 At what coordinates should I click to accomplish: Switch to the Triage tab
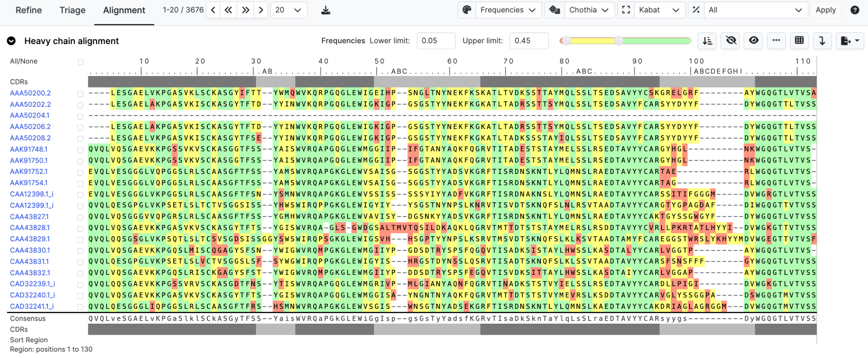[72, 10]
